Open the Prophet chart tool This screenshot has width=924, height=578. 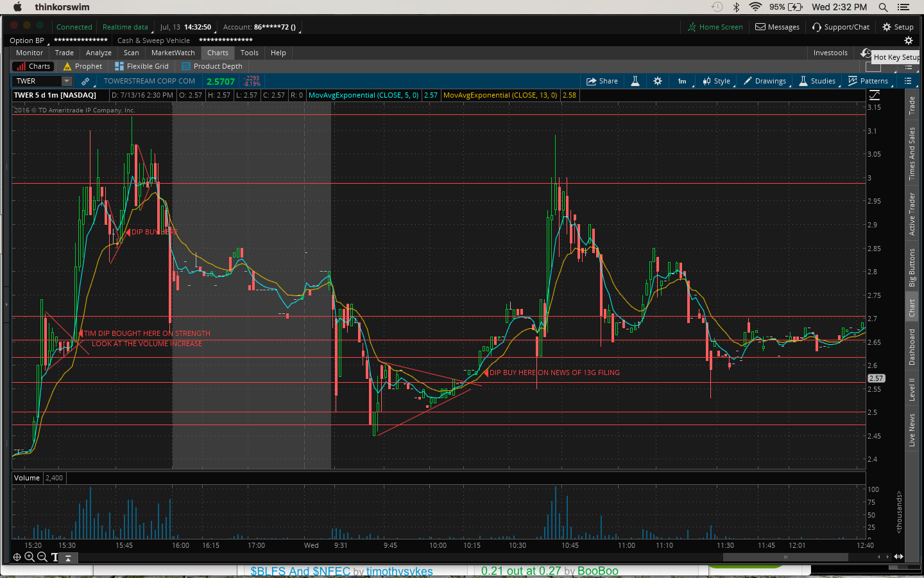[x=83, y=66]
